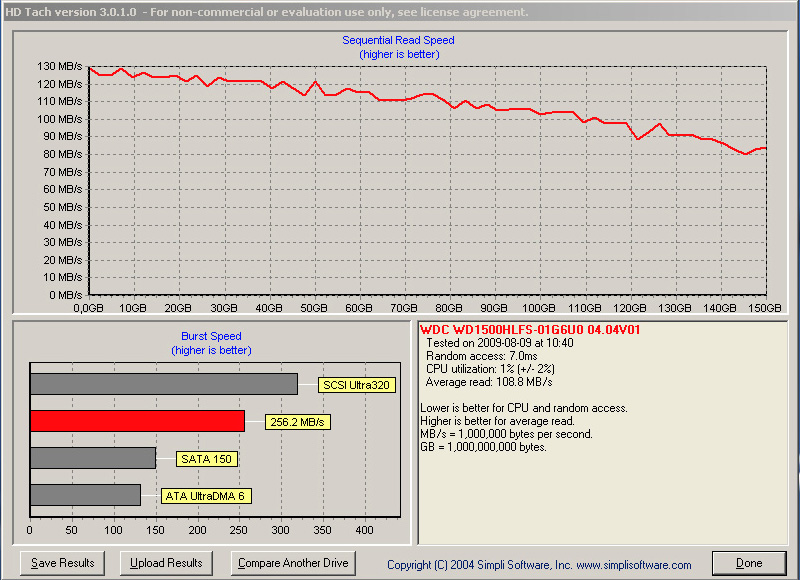The image size is (800, 580).
Task: Select the red 256.2 MB/s burst bar
Action: (x=137, y=421)
